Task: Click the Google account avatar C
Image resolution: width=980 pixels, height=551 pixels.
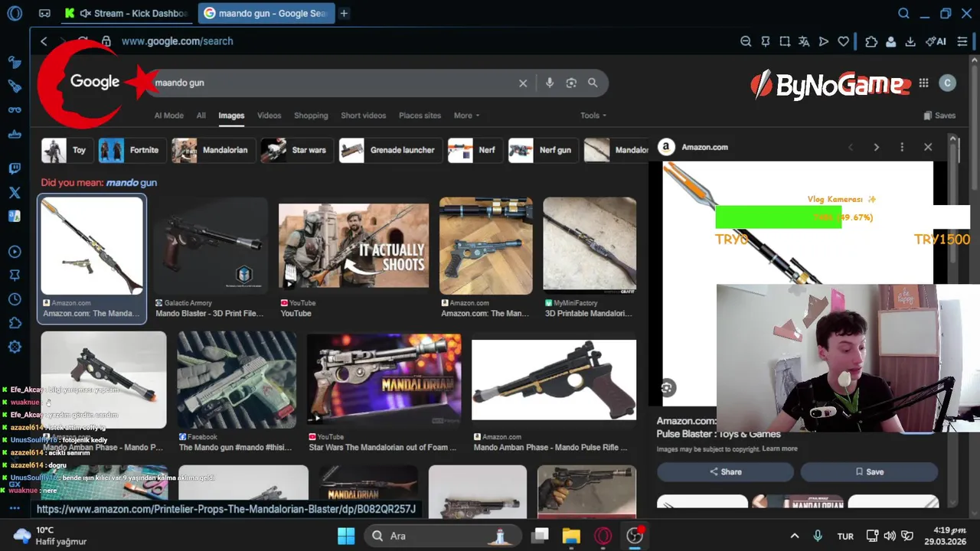Action: [948, 83]
